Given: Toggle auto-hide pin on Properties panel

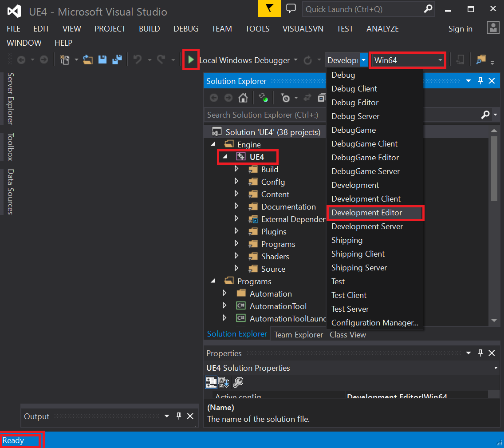Looking at the screenshot, I should click(x=480, y=353).
